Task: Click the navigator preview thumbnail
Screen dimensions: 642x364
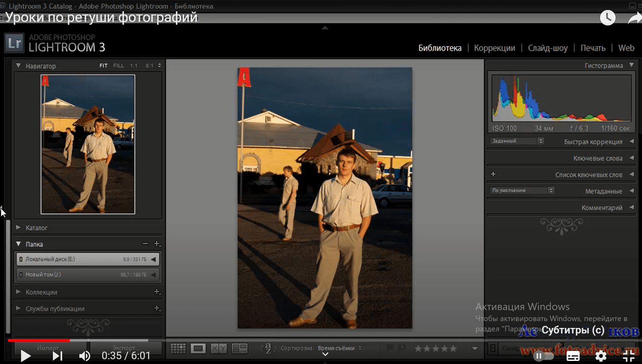Action: click(x=88, y=145)
